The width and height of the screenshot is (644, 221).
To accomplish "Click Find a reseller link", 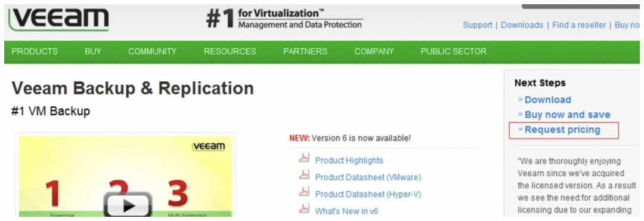I will [579, 25].
